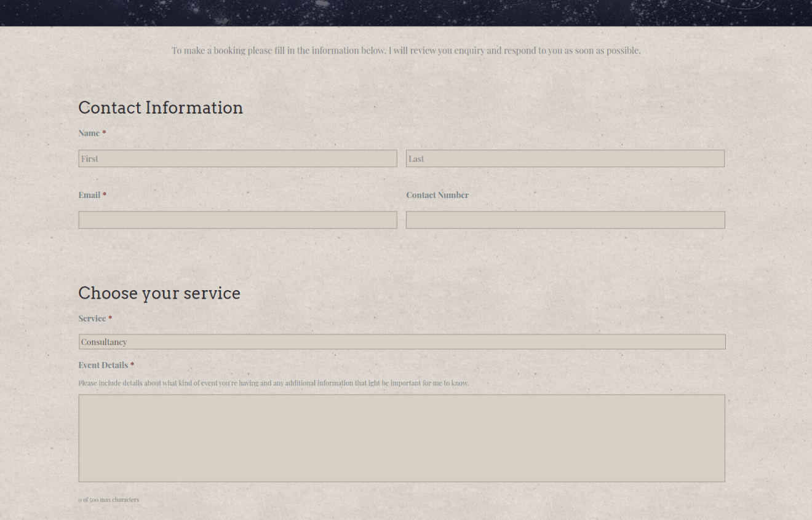This screenshot has width=812, height=520.
Task: Click the First name input field
Action: (x=237, y=159)
